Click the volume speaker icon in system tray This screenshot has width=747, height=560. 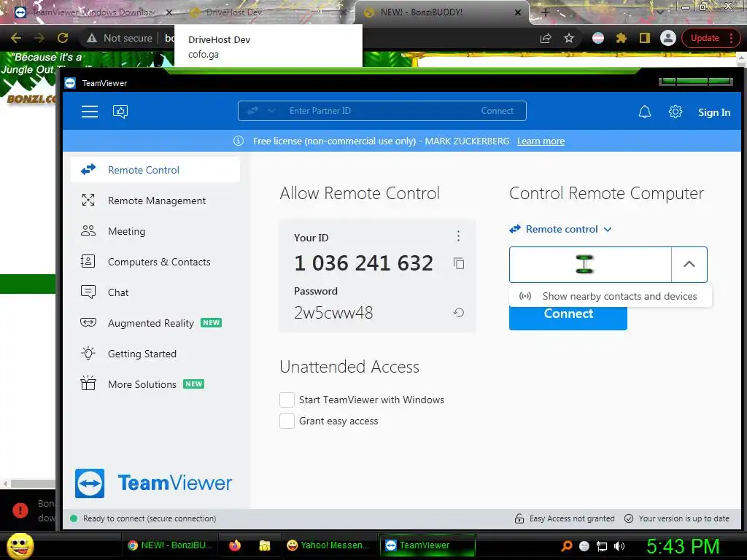[x=619, y=546]
